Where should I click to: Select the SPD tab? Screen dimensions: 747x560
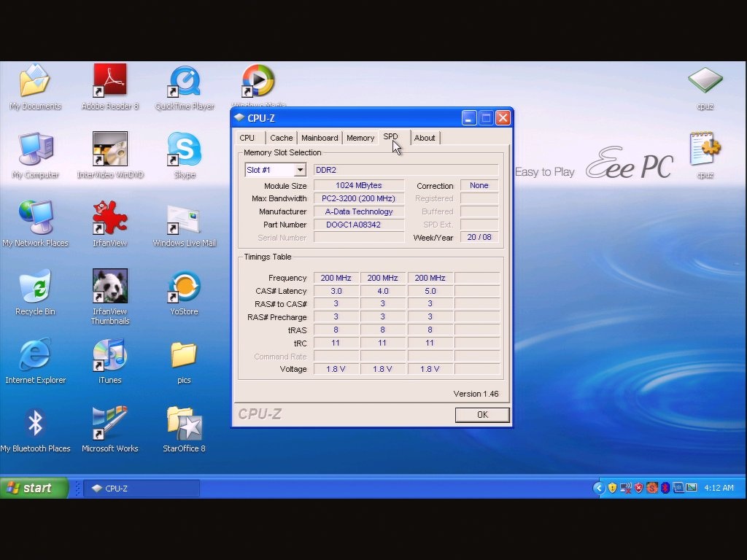392,136
